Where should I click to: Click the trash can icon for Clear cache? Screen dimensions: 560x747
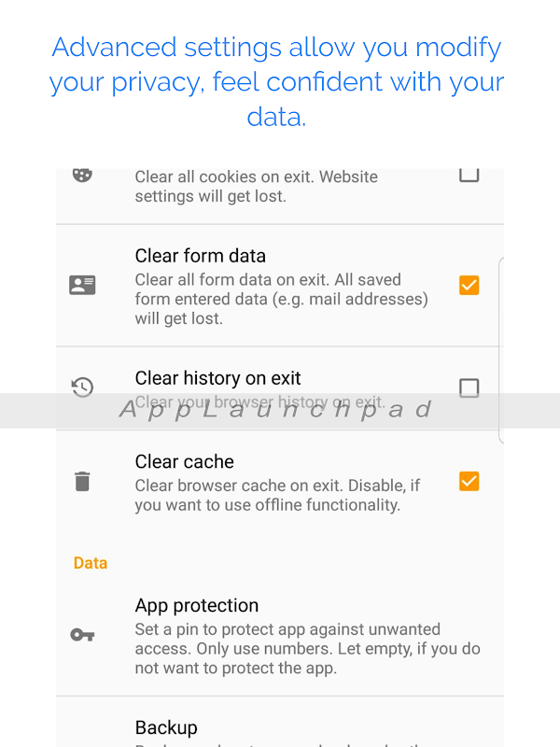click(82, 482)
